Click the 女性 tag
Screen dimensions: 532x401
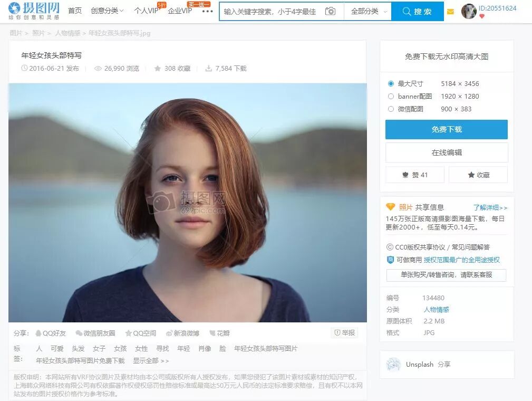[141, 348]
